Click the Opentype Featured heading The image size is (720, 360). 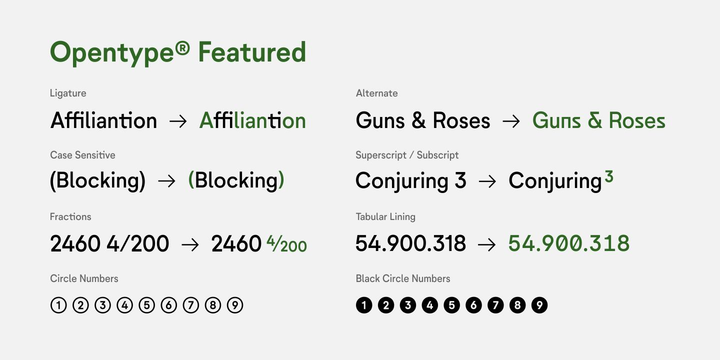178,53
